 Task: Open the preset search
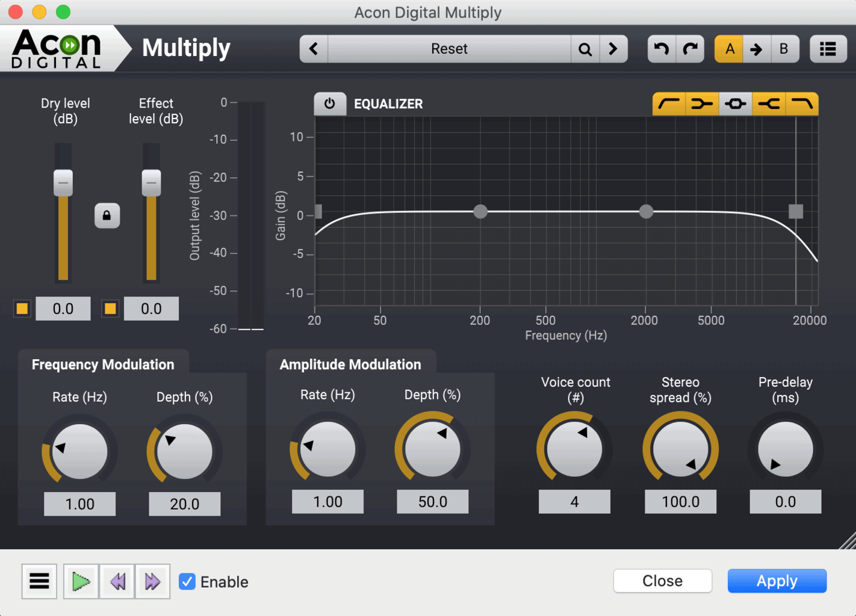(585, 49)
